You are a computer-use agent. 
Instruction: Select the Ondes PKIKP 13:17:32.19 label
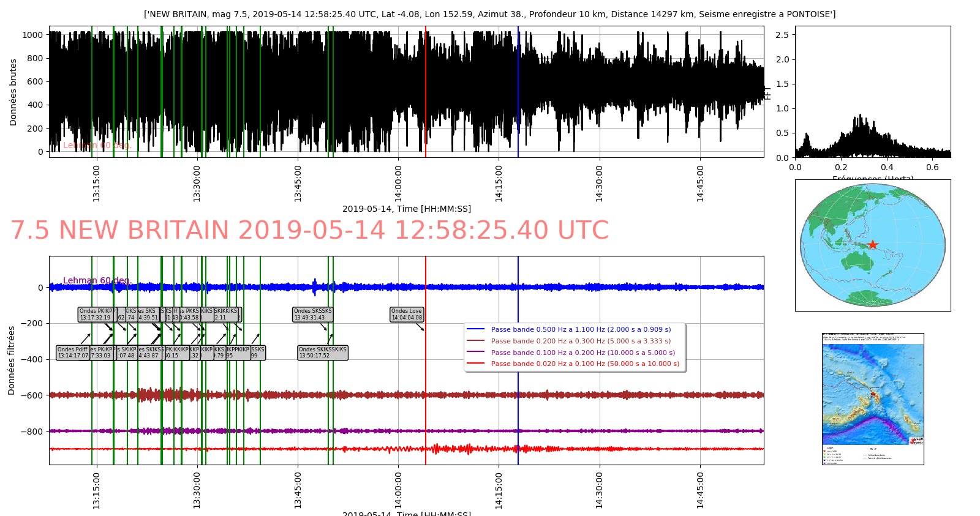96,314
